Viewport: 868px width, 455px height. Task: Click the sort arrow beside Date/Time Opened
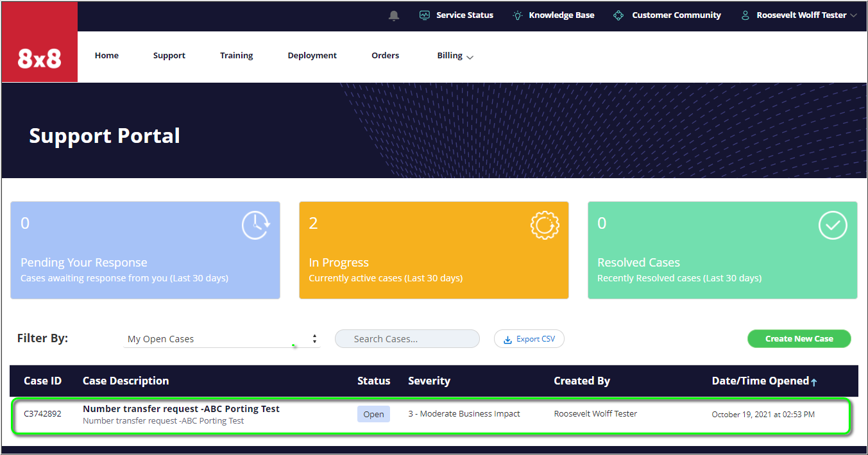pyautogui.click(x=814, y=382)
